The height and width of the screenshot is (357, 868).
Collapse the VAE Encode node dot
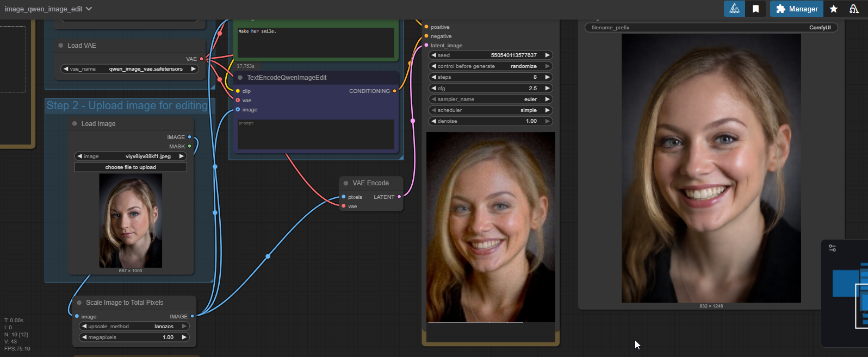346,183
